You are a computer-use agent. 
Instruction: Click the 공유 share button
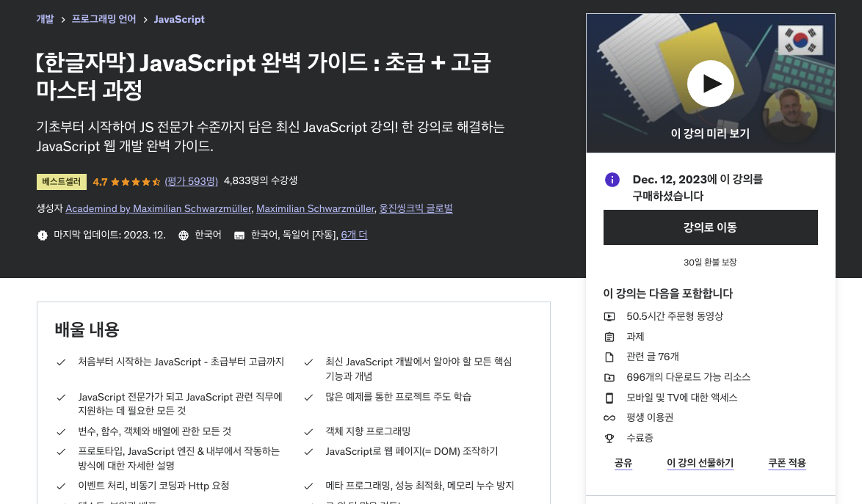(x=623, y=463)
